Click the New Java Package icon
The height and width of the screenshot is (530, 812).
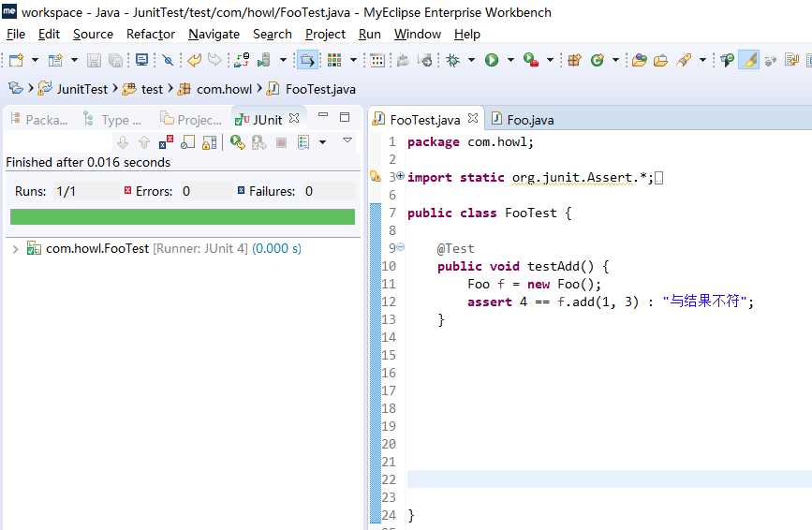click(574, 60)
